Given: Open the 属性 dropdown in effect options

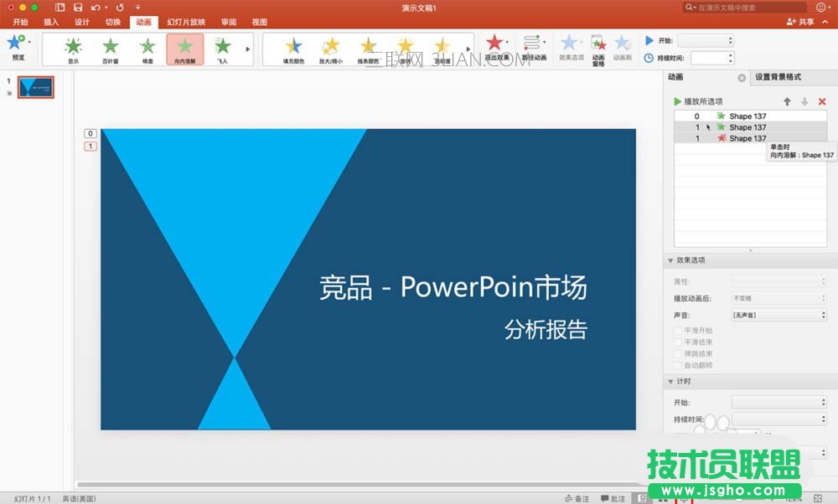Looking at the screenshot, I should 779,281.
